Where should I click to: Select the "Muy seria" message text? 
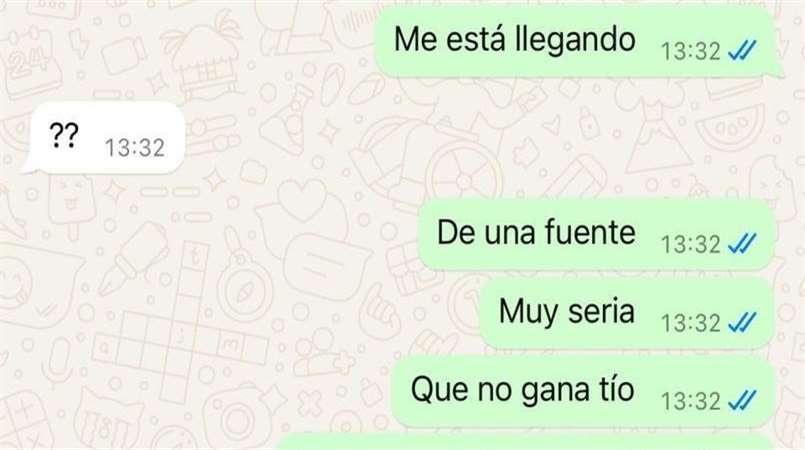(567, 312)
